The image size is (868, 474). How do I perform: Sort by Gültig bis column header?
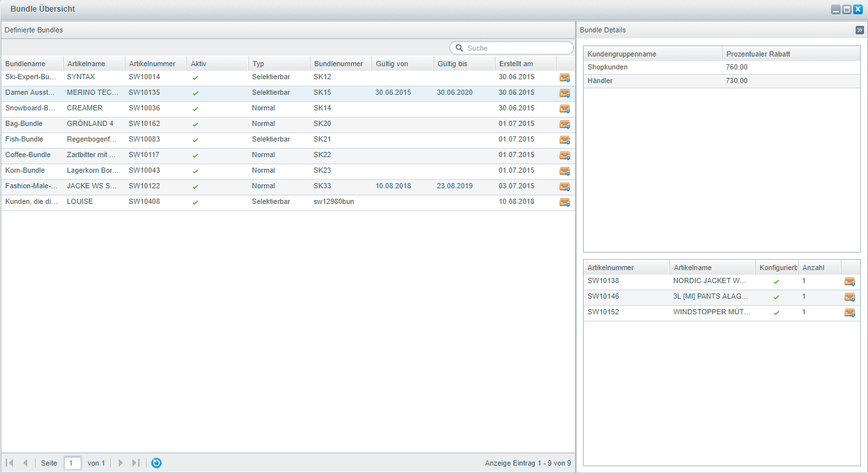point(464,64)
